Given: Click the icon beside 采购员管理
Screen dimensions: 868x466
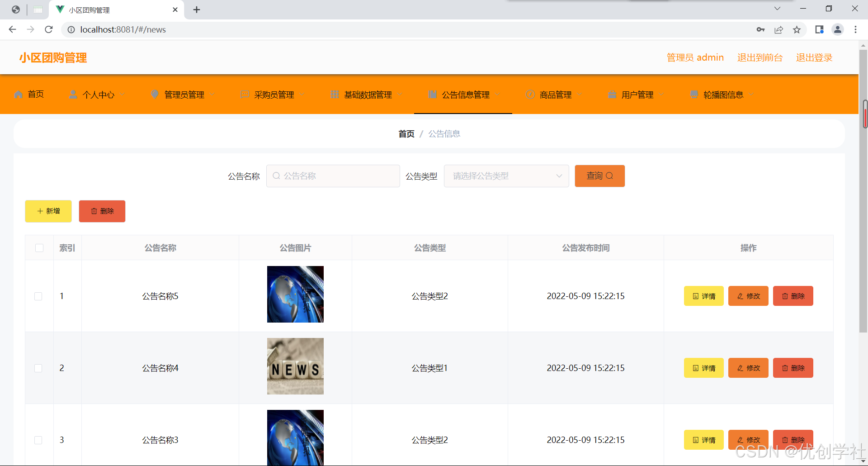Looking at the screenshot, I should (x=245, y=95).
